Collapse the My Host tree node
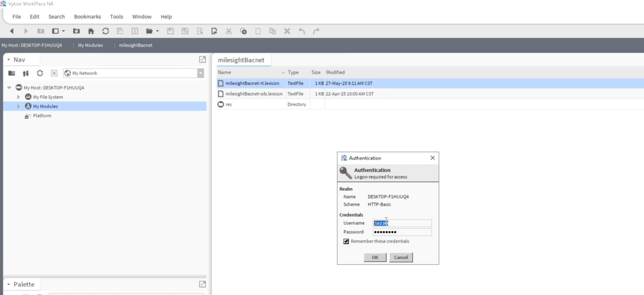The image size is (644, 295). [9, 88]
